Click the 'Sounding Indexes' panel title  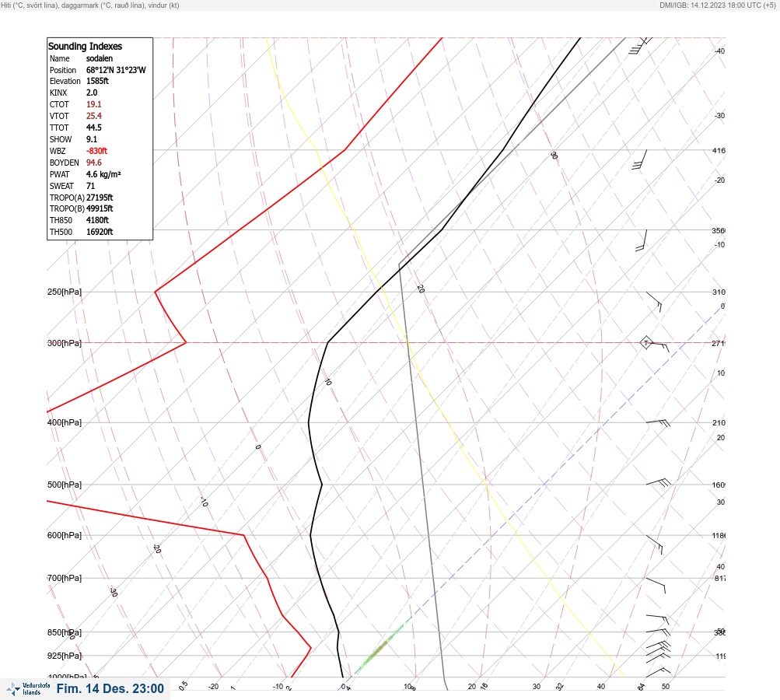[x=85, y=46]
